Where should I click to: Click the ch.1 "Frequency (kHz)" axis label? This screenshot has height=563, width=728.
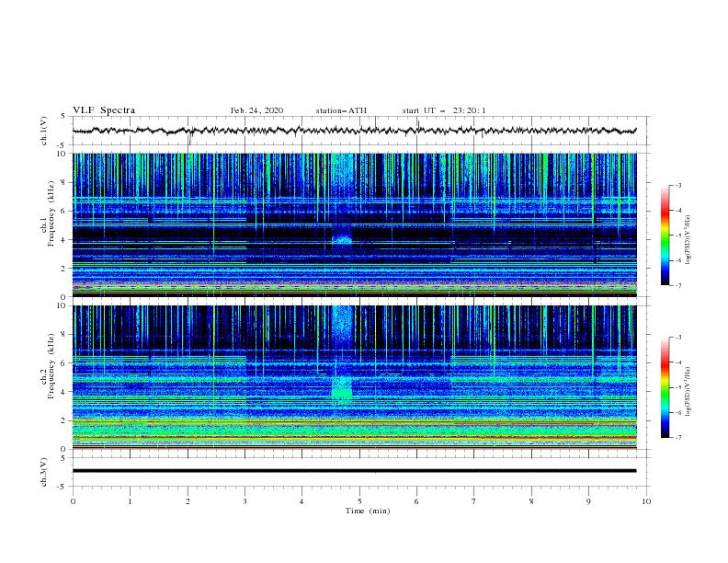click(51, 215)
